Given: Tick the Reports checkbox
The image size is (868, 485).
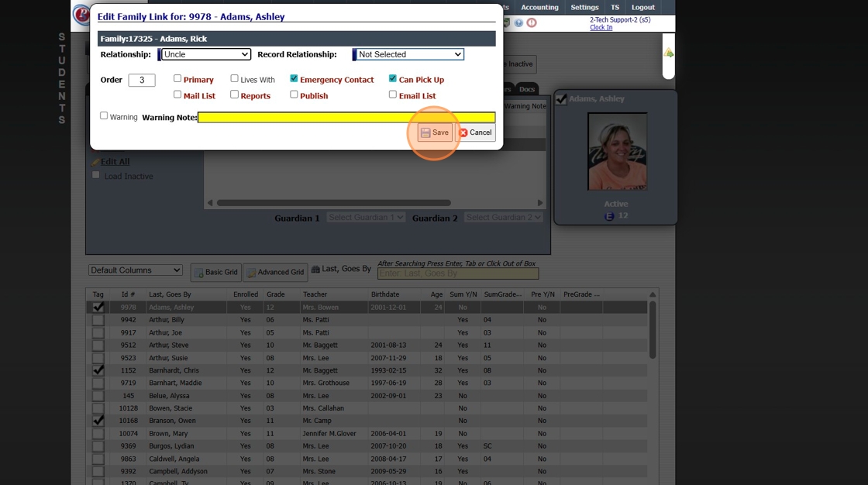Looking at the screenshot, I should coord(234,95).
